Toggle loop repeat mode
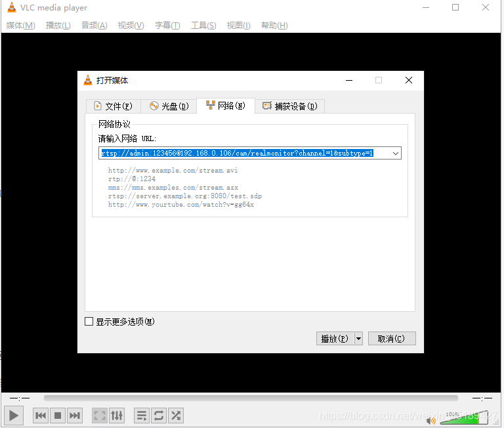 (x=159, y=416)
